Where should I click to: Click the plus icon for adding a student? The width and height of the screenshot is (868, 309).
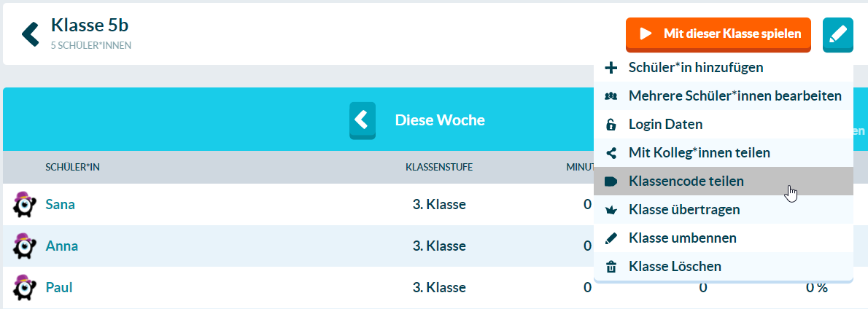click(611, 68)
